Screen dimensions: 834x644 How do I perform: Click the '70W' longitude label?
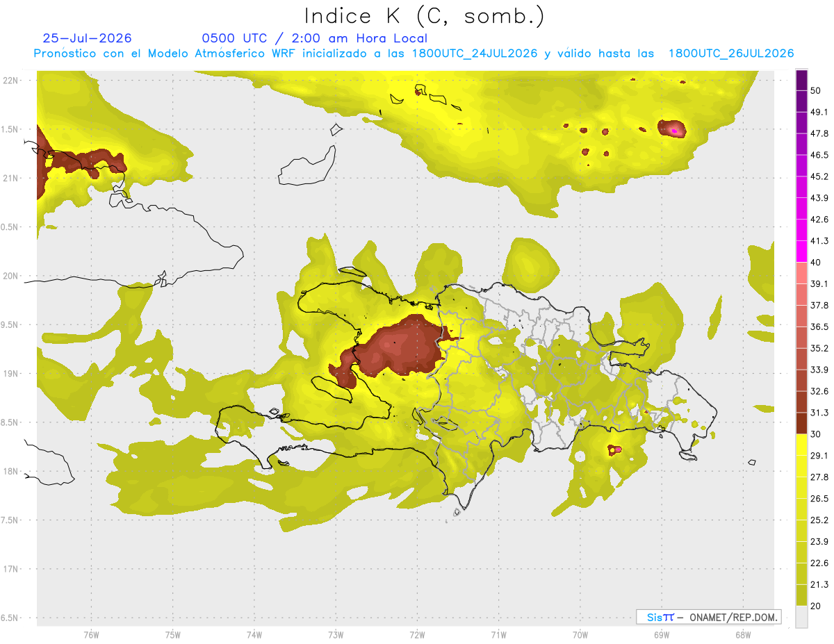580,635
